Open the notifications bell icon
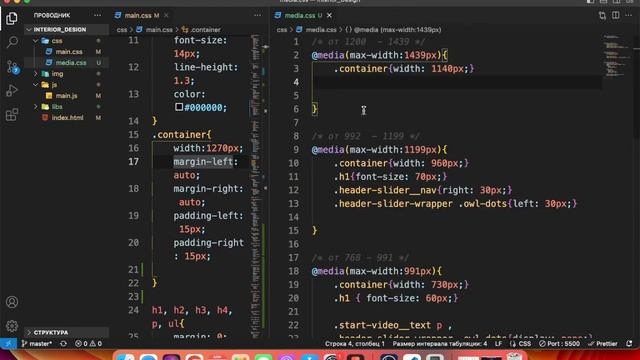Viewport: 640px width, 360px height. (629, 344)
